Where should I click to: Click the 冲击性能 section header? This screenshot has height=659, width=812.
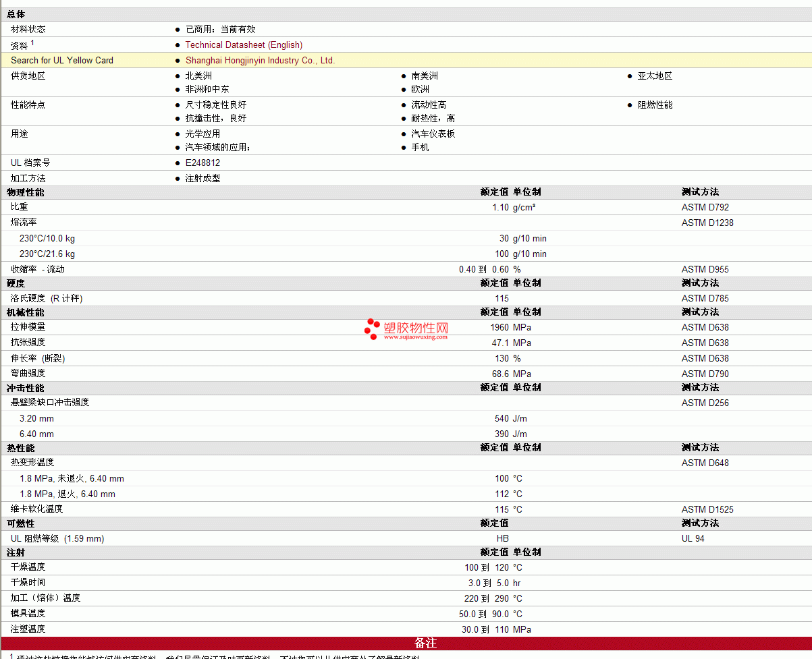tap(25, 388)
